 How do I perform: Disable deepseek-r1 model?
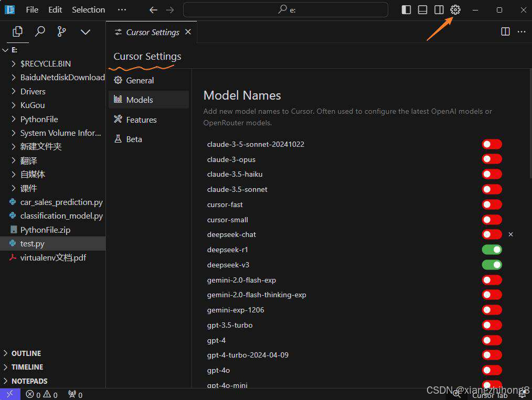tap(492, 250)
